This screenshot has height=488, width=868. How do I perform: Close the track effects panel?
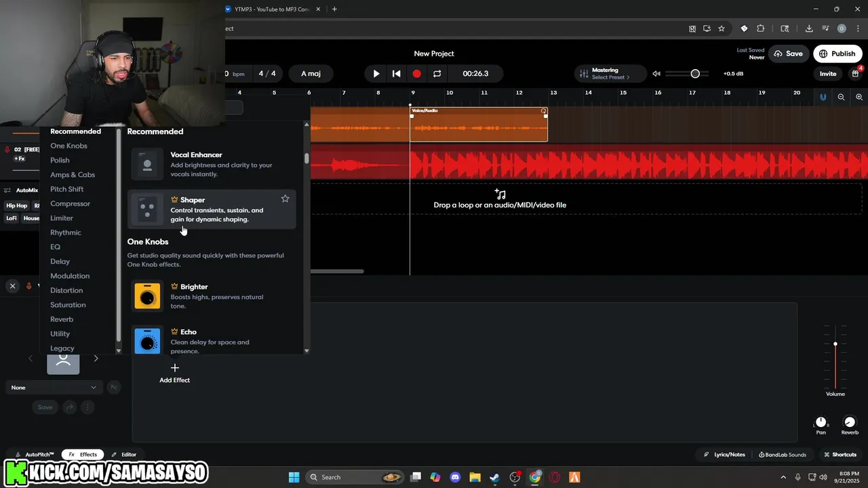(x=12, y=286)
